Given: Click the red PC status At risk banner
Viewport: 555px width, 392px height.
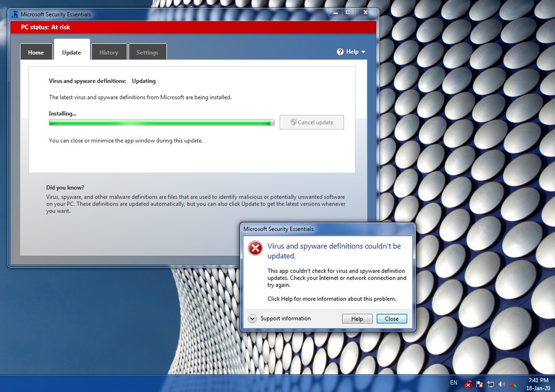Looking at the screenshot, I should tap(193, 27).
